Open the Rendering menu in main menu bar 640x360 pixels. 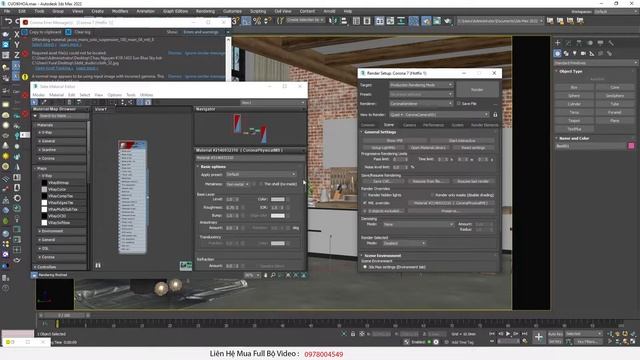pyautogui.click(x=205, y=11)
